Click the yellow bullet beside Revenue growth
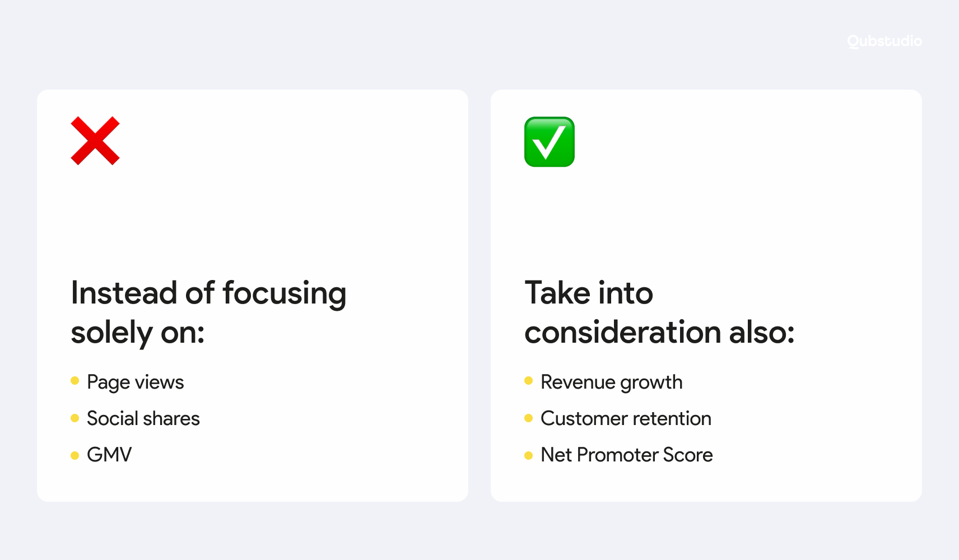 (x=528, y=381)
